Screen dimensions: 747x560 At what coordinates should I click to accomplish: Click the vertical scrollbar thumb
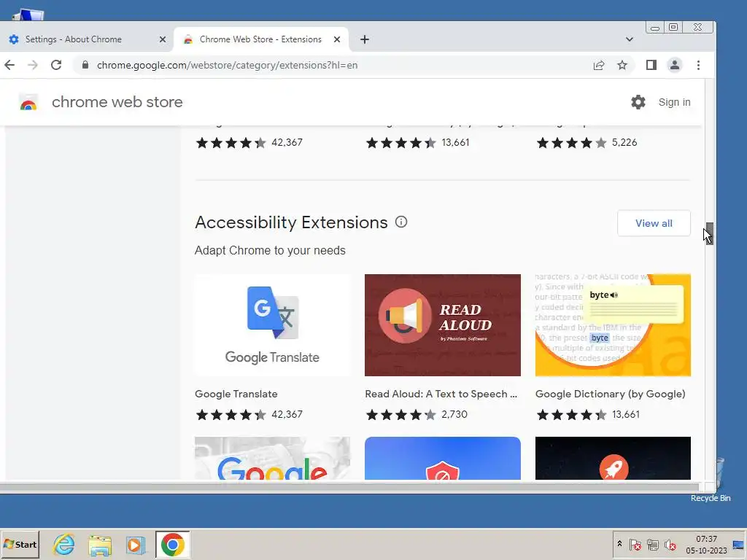click(x=709, y=233)
